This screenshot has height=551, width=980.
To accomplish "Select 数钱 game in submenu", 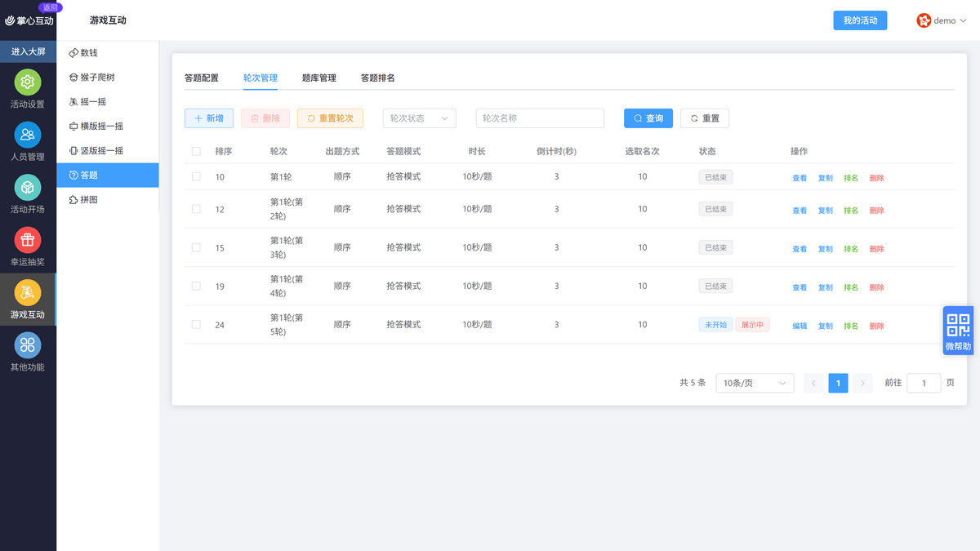I will (108, 52).
